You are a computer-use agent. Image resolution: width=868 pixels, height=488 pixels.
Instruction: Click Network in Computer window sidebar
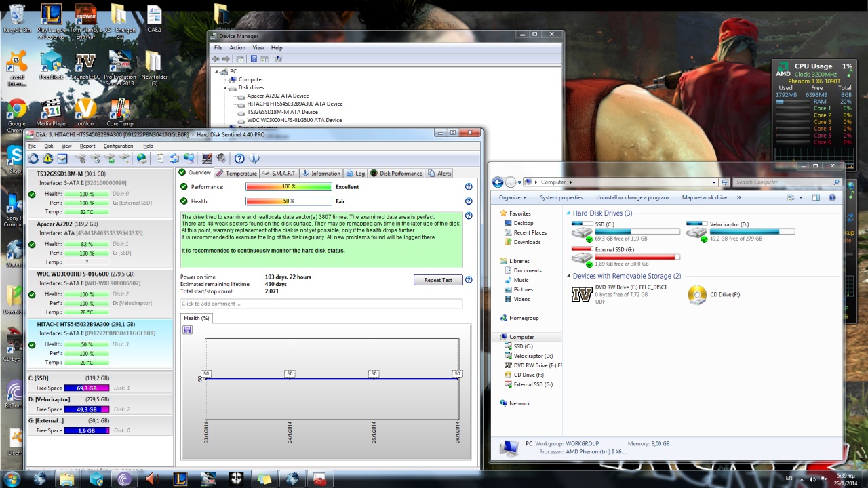tap(519, 403)
